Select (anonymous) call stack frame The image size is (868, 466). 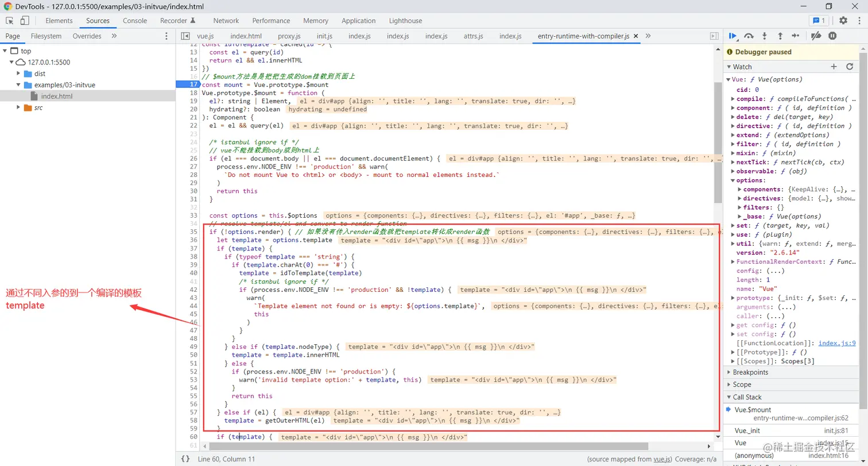point(791,455)
